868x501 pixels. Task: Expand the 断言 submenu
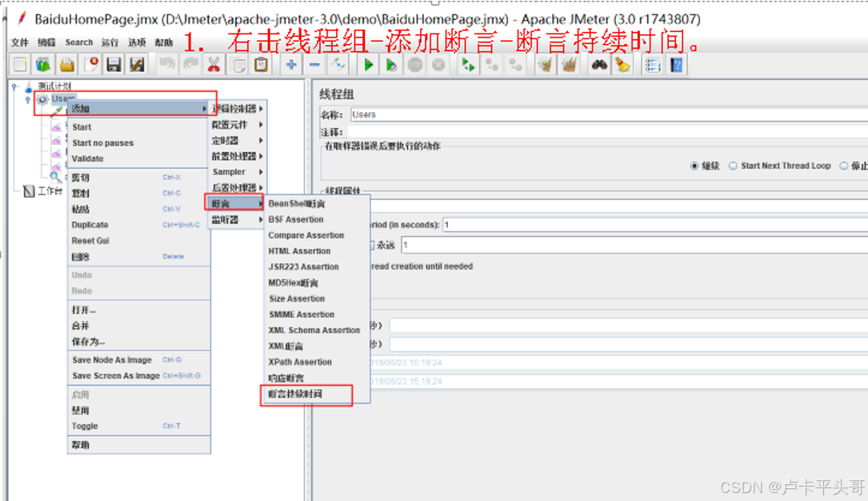234,203
